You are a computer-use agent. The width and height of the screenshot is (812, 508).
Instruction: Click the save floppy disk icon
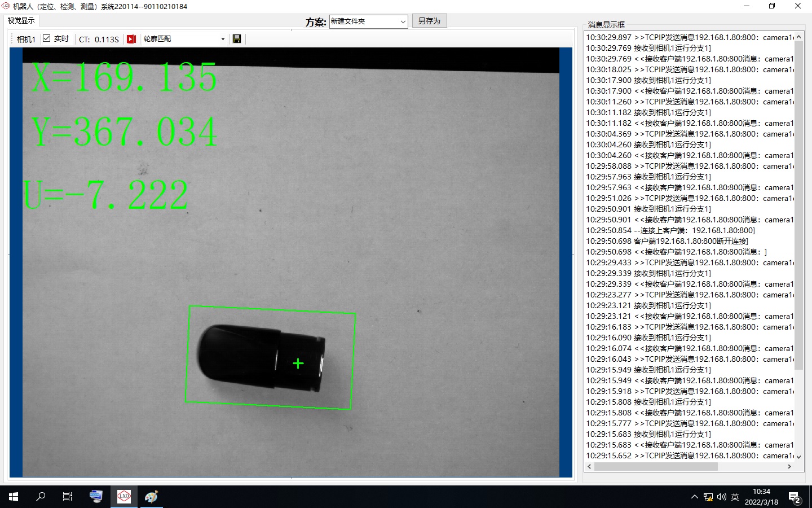click(237, 39)
